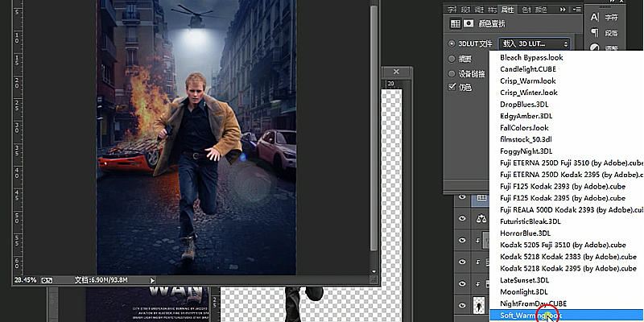The width and height of the screenshot is (644, 322).
Task: Open the status bar info arrow menu
Action: click(152, 280)
